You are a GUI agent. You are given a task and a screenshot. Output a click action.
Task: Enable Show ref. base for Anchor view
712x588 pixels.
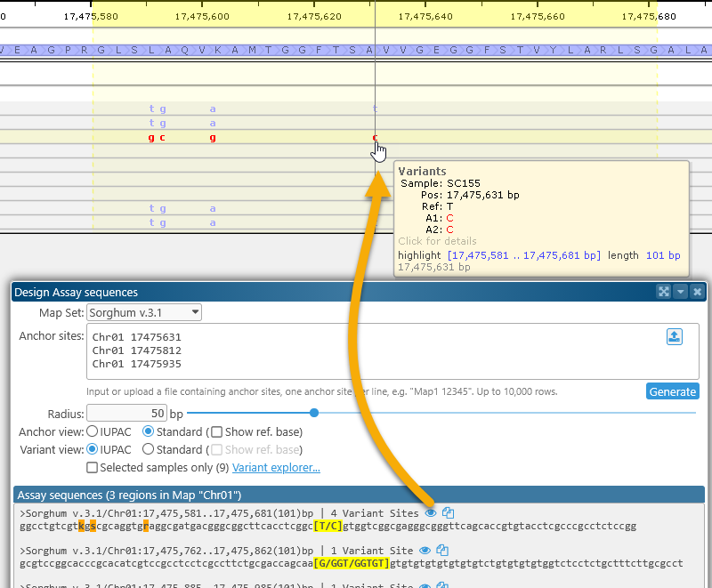[216, 432]
